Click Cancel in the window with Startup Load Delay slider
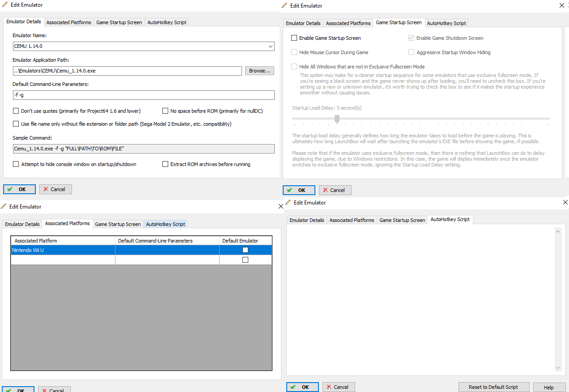569x392 pixels. tap(335, 190)
